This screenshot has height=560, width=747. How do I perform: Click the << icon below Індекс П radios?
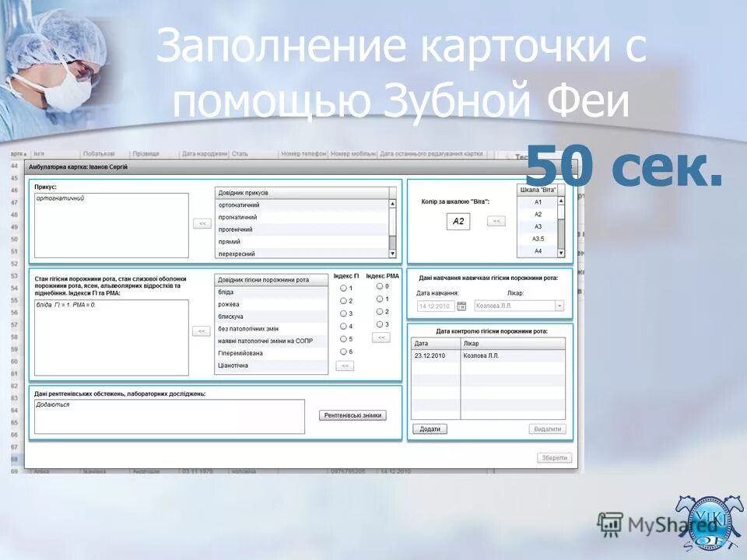pos(345,366)
